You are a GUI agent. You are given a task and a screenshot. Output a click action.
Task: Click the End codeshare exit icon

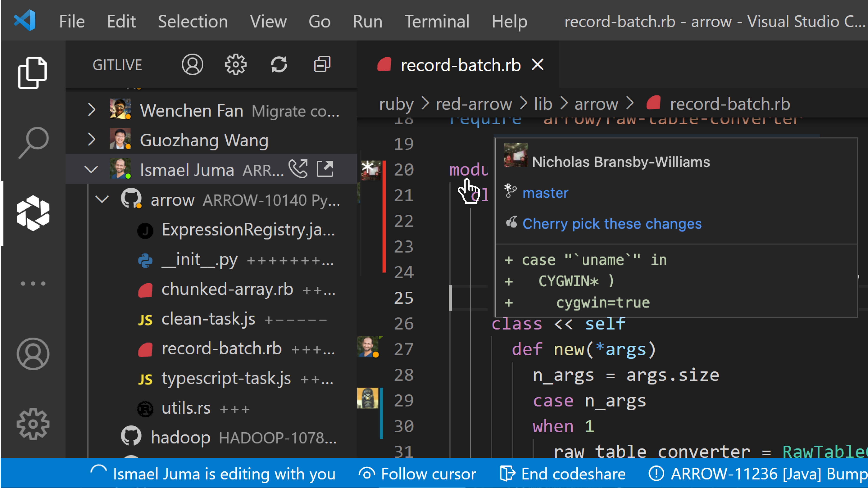[x=507, y=473]
